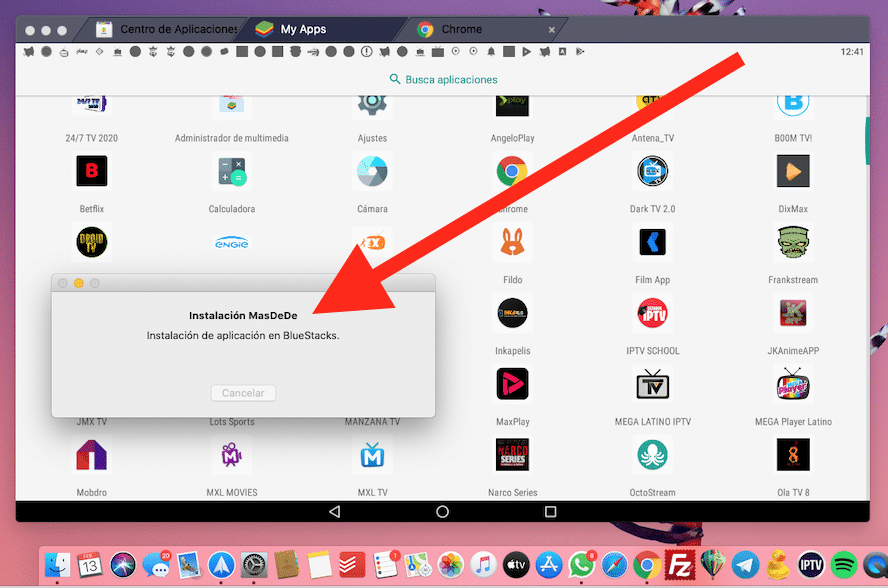Screen dimensions: 888x588
Task: Open the IPTV SCHOOL app
Action: pyautogui.click(x=653, y=313)
